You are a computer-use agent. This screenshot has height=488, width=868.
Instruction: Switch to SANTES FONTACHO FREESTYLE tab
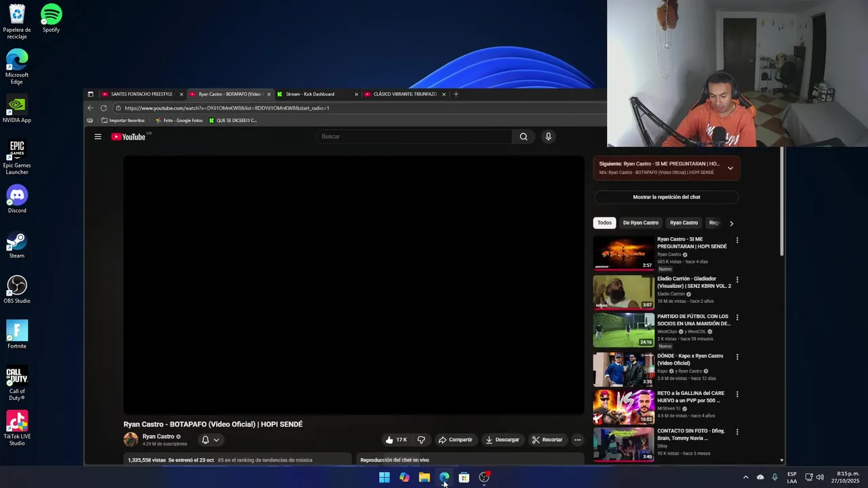[141, 94]
